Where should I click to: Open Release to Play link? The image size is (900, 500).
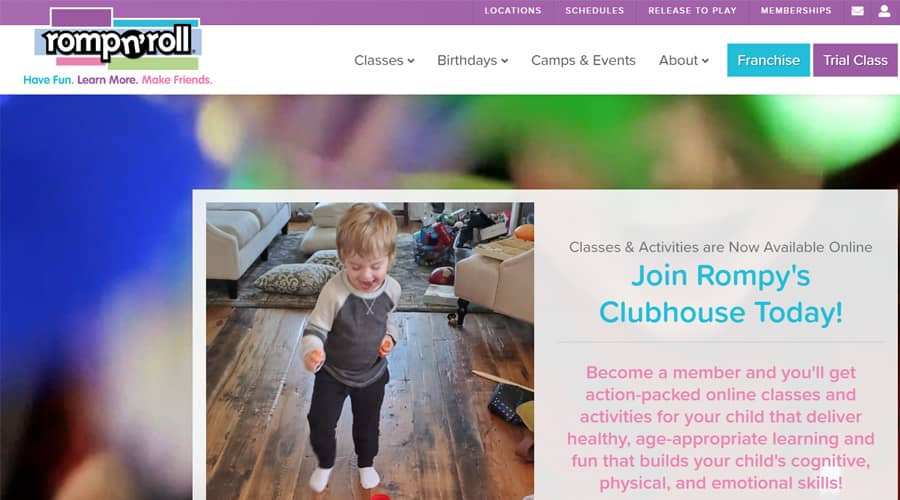(x=692, y=11)
